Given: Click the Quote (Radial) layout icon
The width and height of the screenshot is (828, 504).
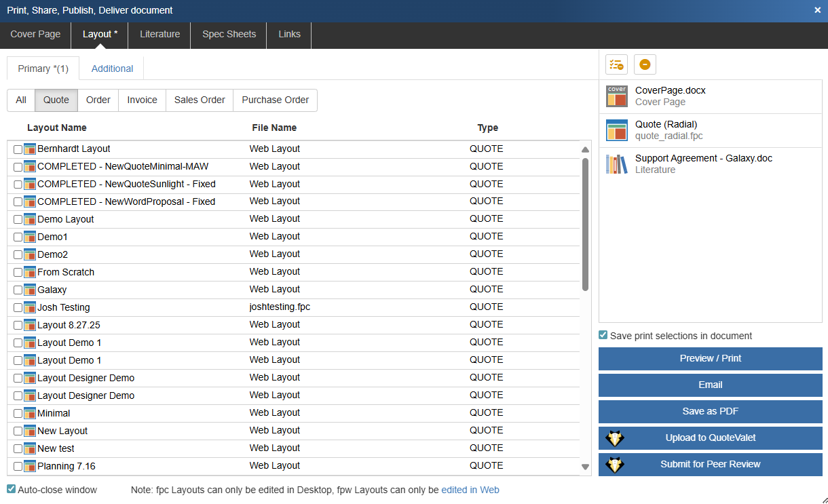Looking at the screenshot, I should click(x=616, y=130).
